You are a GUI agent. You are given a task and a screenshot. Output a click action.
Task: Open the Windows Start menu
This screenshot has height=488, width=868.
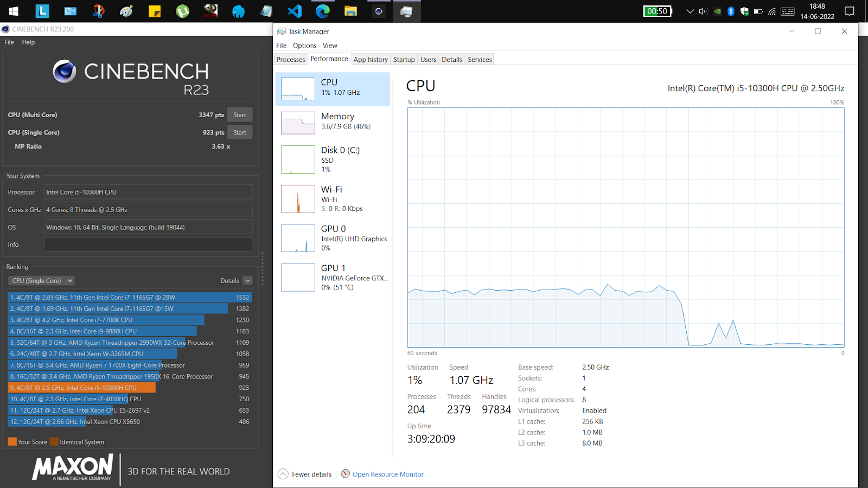(14, 11)
